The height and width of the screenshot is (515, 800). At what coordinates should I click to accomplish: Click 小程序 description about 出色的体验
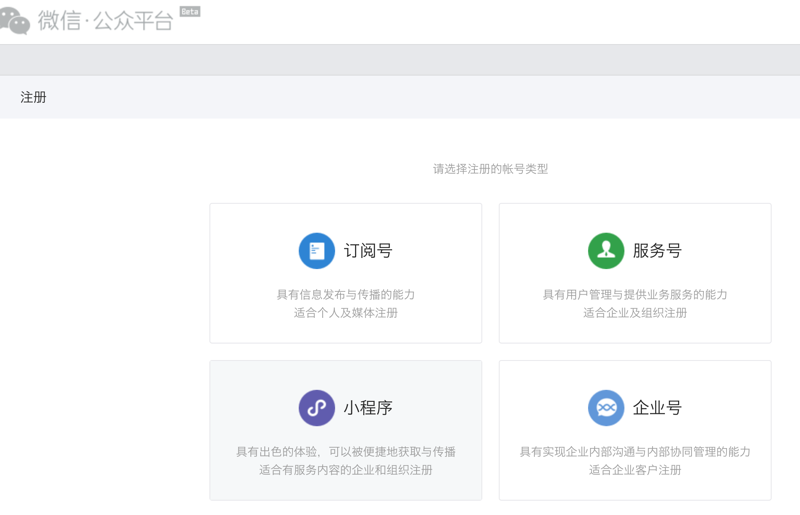pos(346,452)
